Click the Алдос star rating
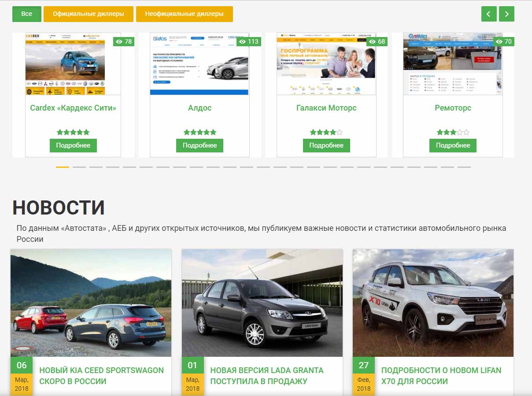The height and width of the screenshot is (396, 532). 199,132
